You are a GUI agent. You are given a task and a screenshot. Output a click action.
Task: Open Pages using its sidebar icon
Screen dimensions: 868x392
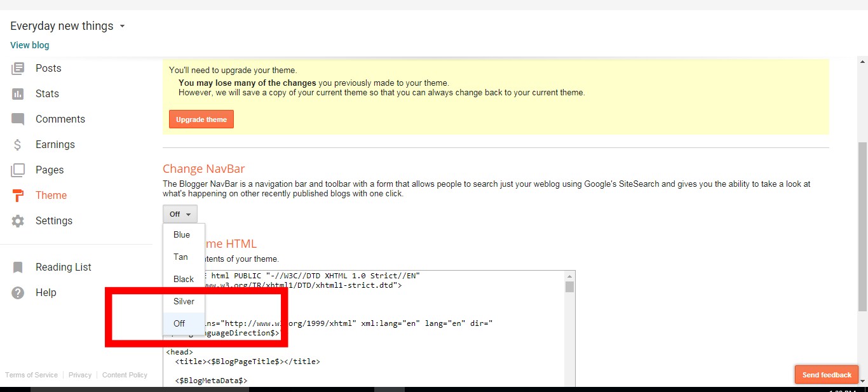coord(18,170)
